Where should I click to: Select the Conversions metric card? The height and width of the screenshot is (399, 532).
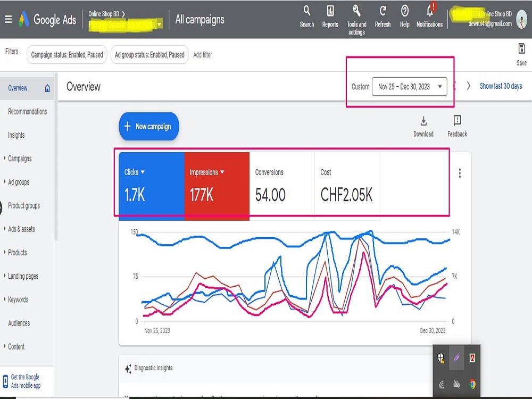282,186
